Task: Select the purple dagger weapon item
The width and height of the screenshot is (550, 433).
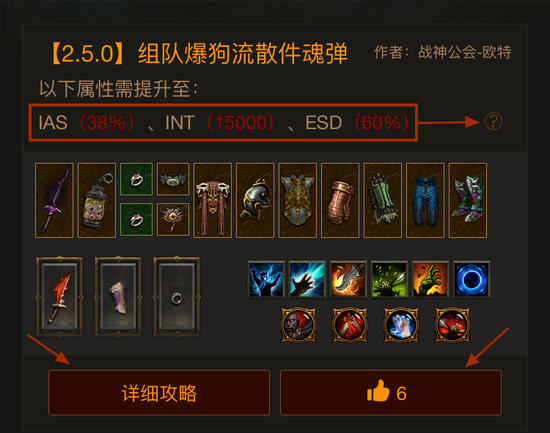Action: click(54, 200)
